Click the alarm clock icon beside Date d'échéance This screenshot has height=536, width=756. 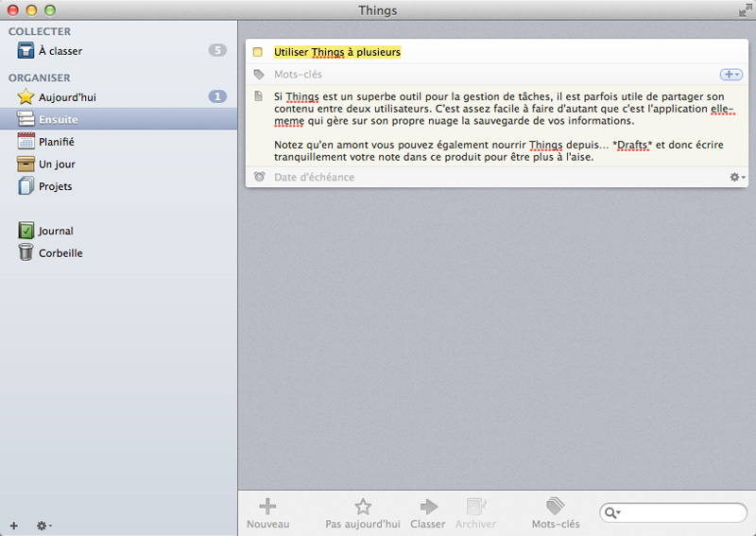tap(259, 177)
